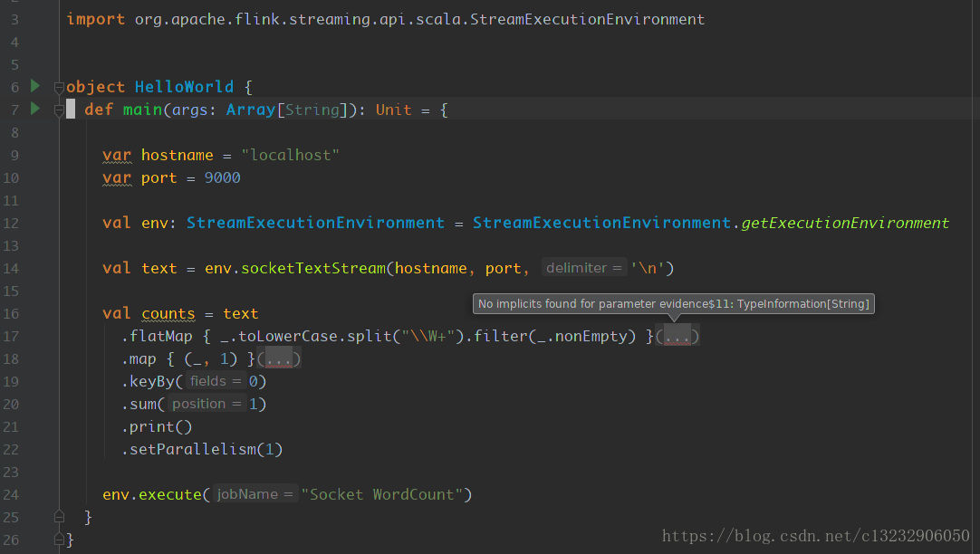Click the 'fields =' parameter hint

pyautogui.click(x=216, y=381)
